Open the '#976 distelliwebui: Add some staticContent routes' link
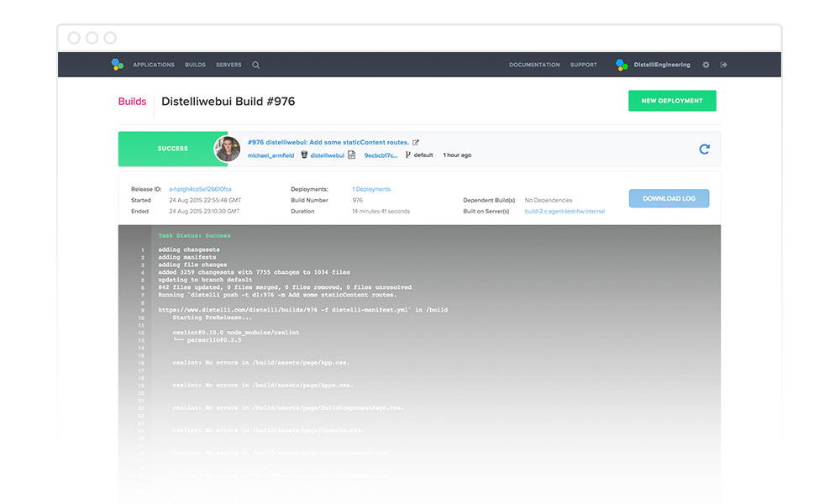Image resolution: width=840 pixels, height=504 pixels. [328, 143]
